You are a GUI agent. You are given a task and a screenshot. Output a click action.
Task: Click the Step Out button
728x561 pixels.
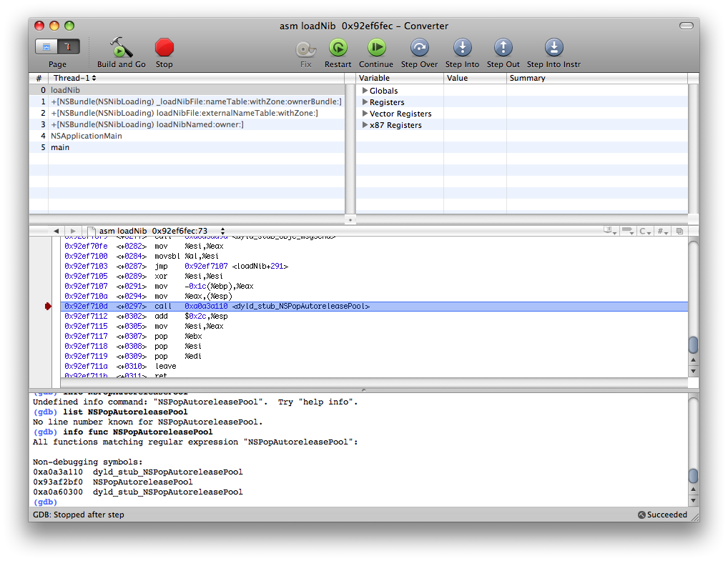[x=503, y=47]
